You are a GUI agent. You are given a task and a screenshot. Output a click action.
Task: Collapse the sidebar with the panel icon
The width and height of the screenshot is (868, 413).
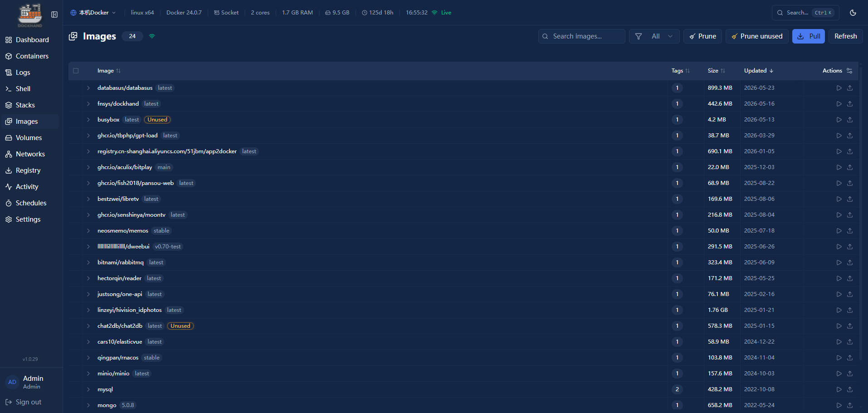[54, 15]
